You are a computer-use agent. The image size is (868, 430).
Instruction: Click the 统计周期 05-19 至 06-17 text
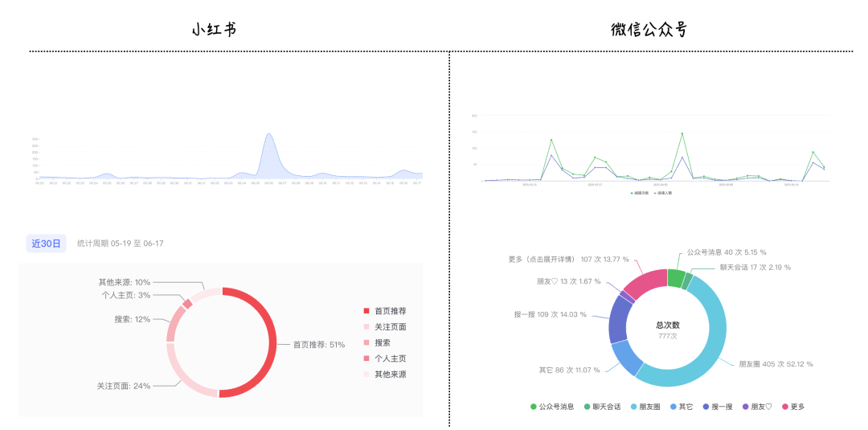[120, 244]
